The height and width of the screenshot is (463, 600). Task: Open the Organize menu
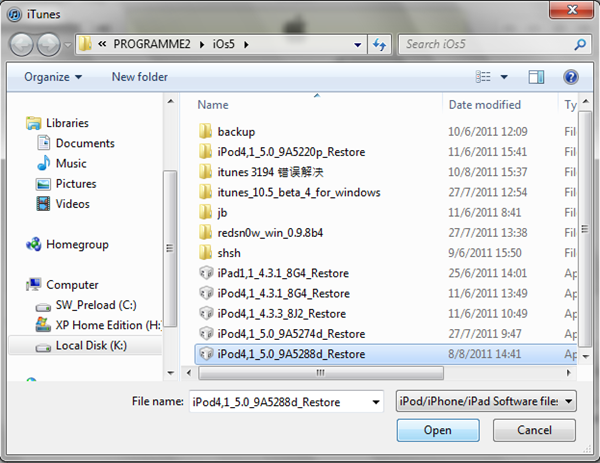53,77
